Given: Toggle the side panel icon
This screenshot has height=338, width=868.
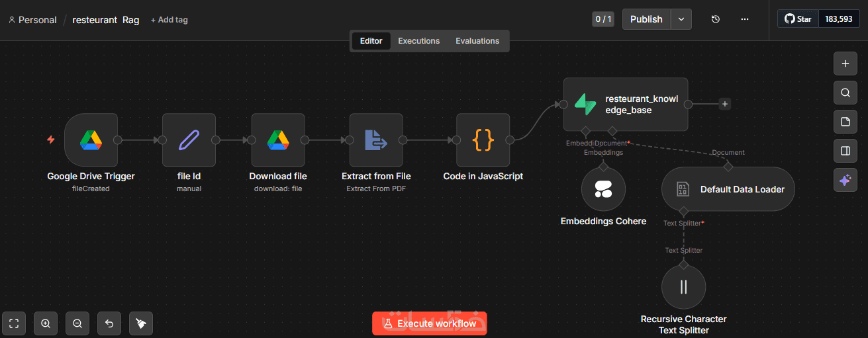Looking at the screenshot, I should point(845,151).
